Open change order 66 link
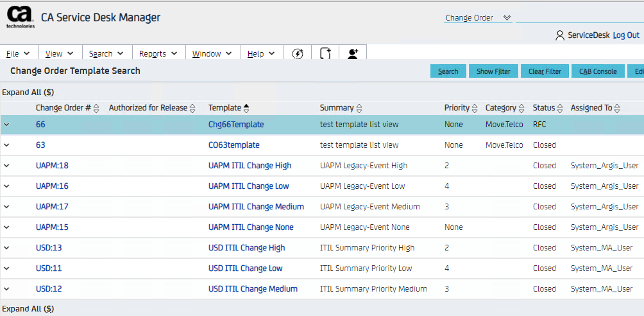 pos(40,124)
